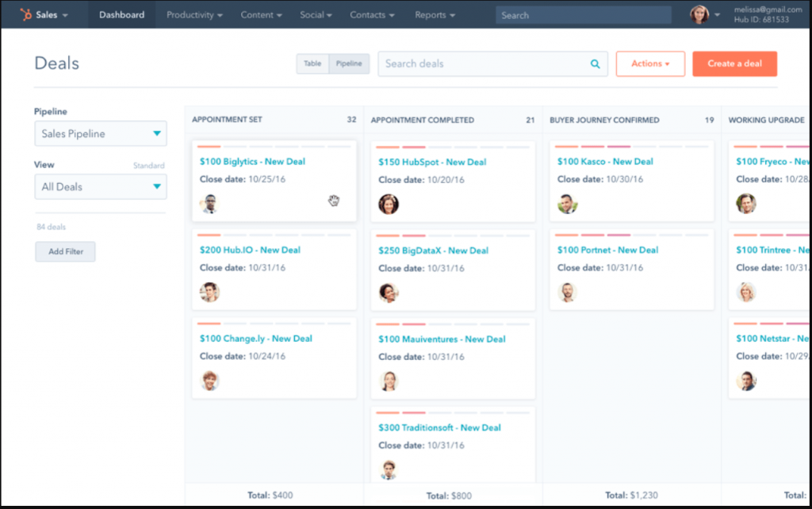Click owner avatar on Kasco deal card

(x=568, y=204)
